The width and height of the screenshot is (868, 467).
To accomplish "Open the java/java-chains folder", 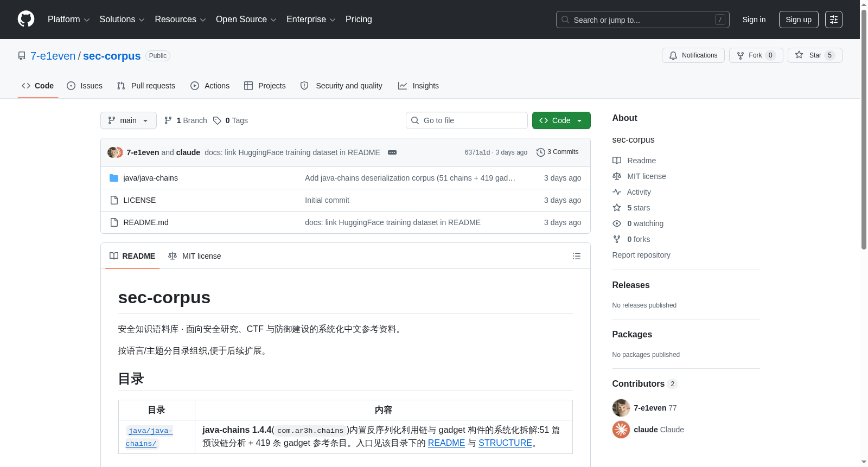I will point(151,178).
